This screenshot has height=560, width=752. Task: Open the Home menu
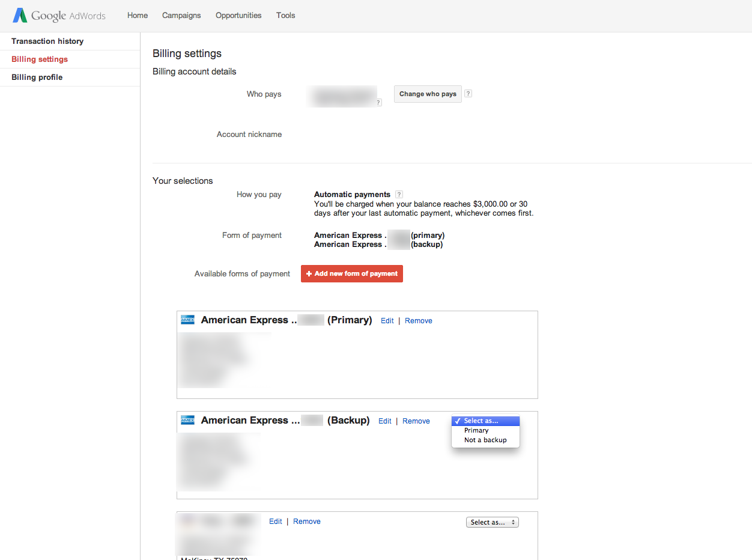138,16
